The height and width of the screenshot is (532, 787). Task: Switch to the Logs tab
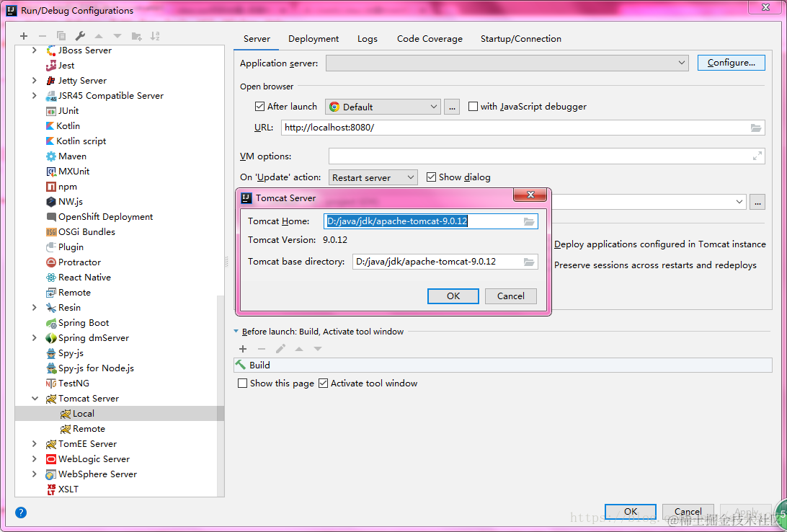368,39
